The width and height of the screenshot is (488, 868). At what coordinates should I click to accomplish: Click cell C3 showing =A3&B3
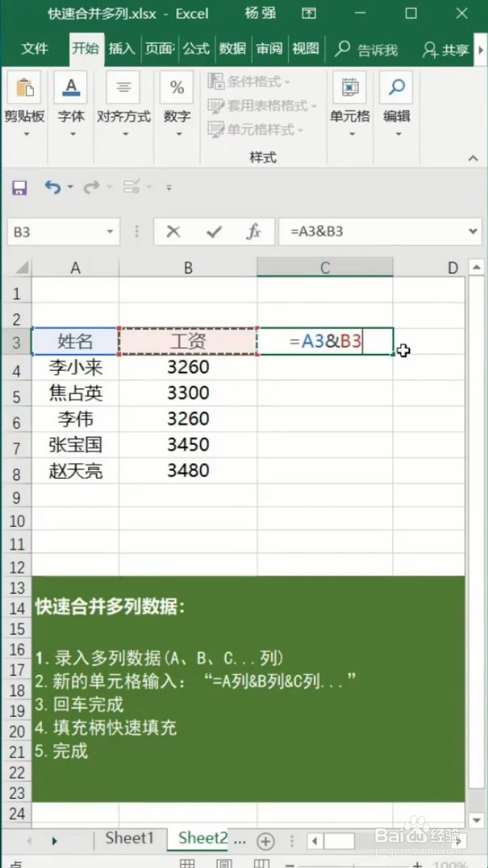point(325,341)
